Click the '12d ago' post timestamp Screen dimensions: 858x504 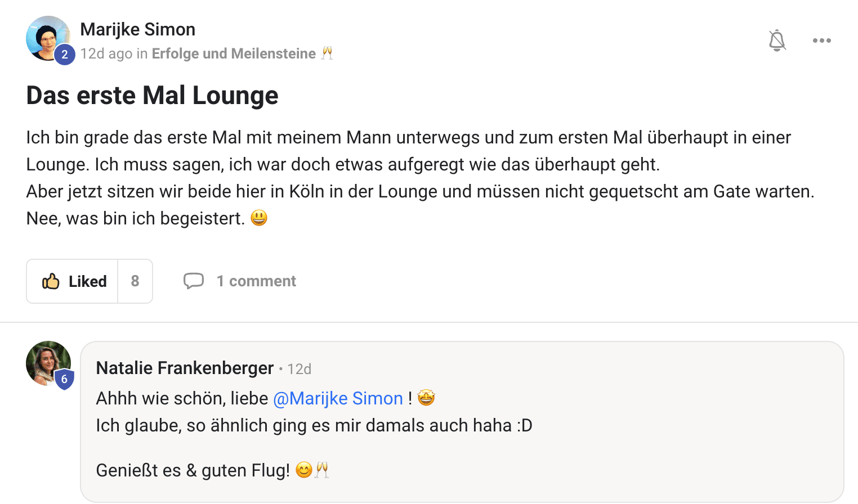point(106,53)
